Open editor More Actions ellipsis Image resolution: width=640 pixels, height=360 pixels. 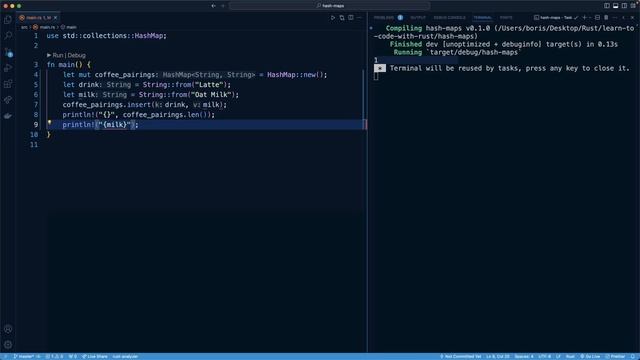360,18
